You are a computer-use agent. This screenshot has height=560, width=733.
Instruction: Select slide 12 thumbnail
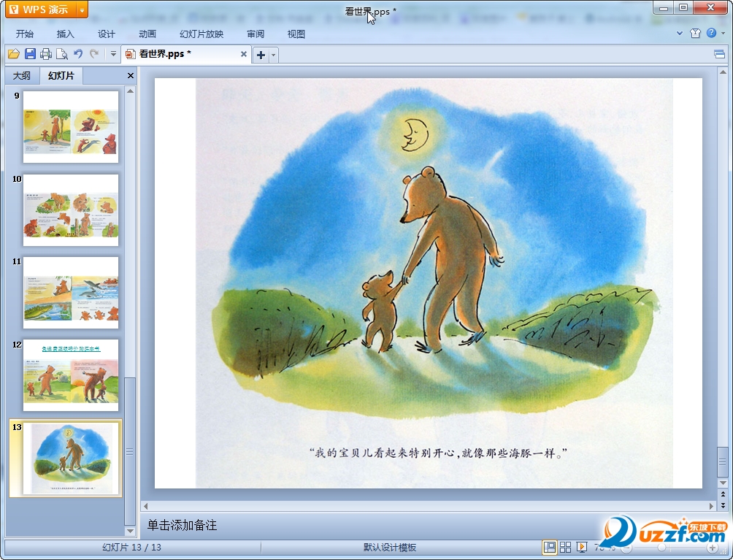71,375
